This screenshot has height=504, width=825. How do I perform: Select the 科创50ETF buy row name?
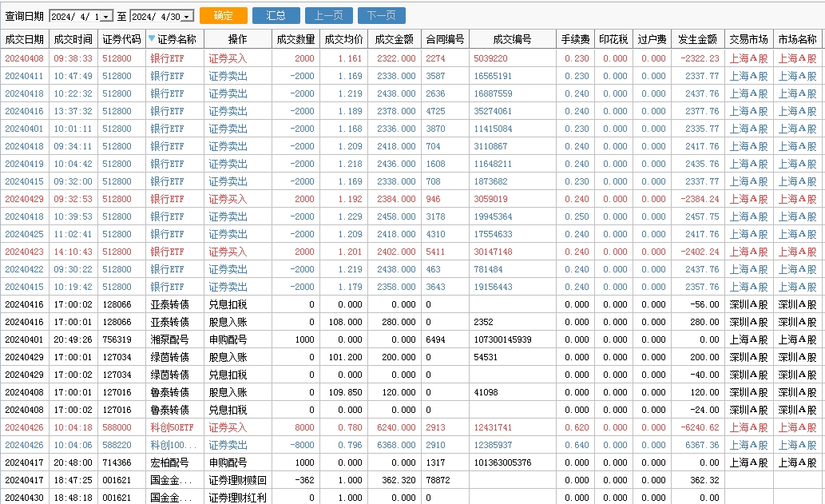click(171, 427)
